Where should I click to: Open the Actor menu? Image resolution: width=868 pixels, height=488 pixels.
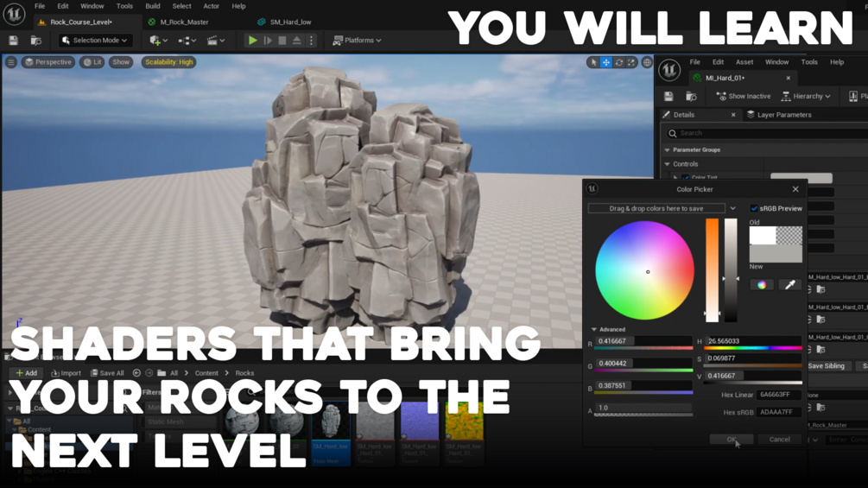pyautogui.click(x=212, y=6)
